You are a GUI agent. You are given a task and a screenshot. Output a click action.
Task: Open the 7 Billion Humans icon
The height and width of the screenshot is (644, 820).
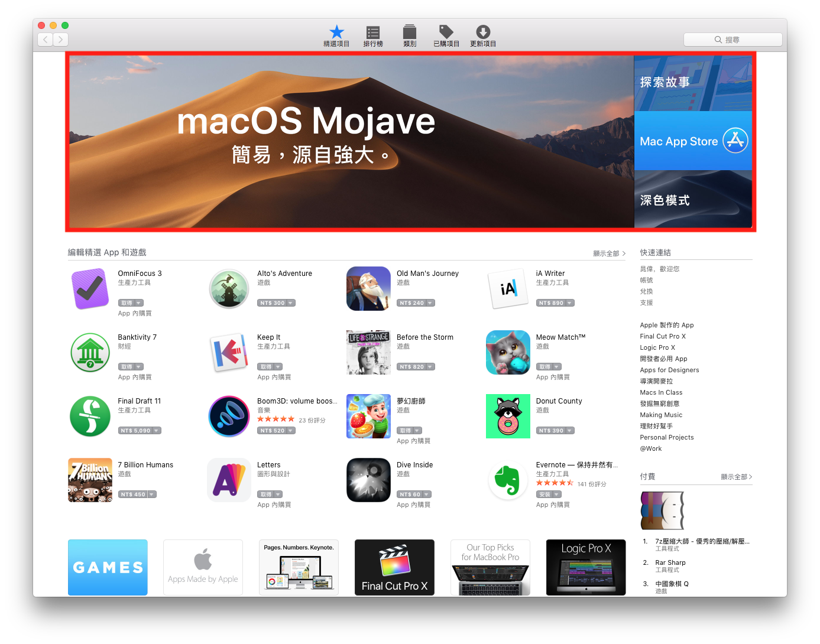[x=90, y=480]
